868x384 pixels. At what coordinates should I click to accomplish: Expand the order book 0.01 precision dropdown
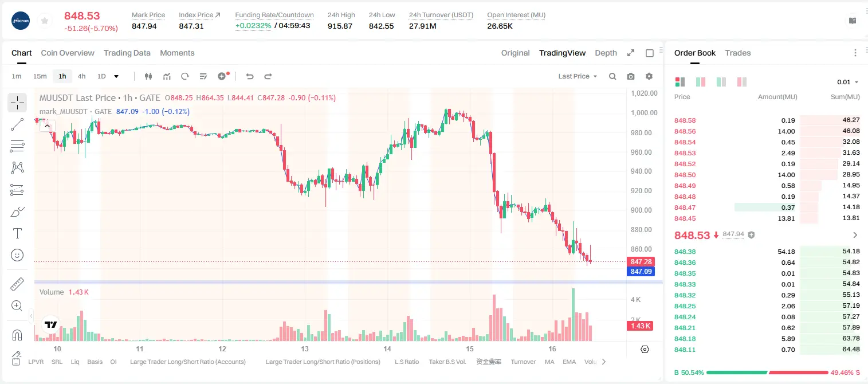click(x=848, y=82)
